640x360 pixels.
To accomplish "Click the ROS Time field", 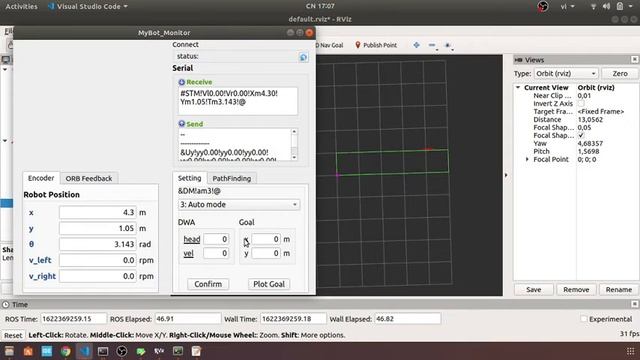I will [73, 319].
